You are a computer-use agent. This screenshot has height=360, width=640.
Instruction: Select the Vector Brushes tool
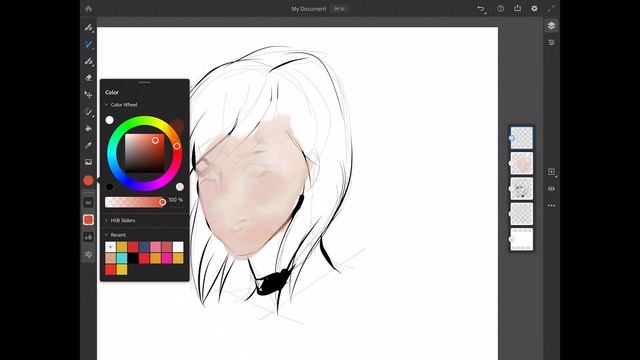pos(89,61)
